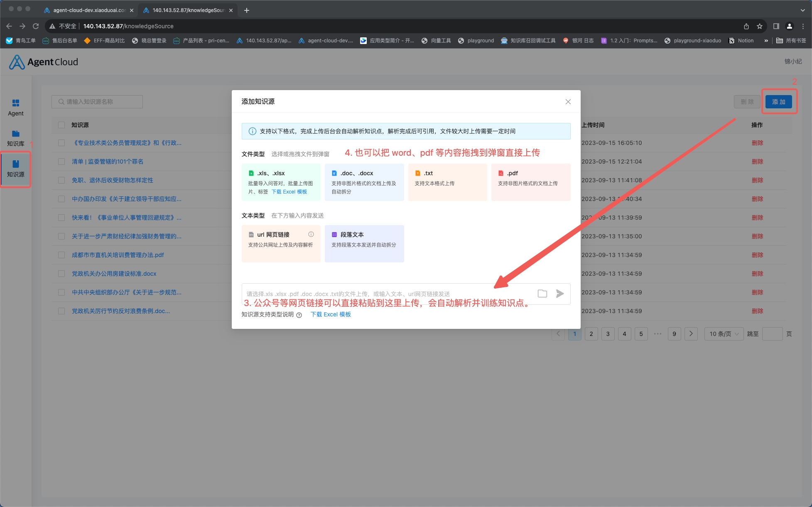
Task: Focus the 请输入知识源名称 search field
Action: (x=97, y=102)
